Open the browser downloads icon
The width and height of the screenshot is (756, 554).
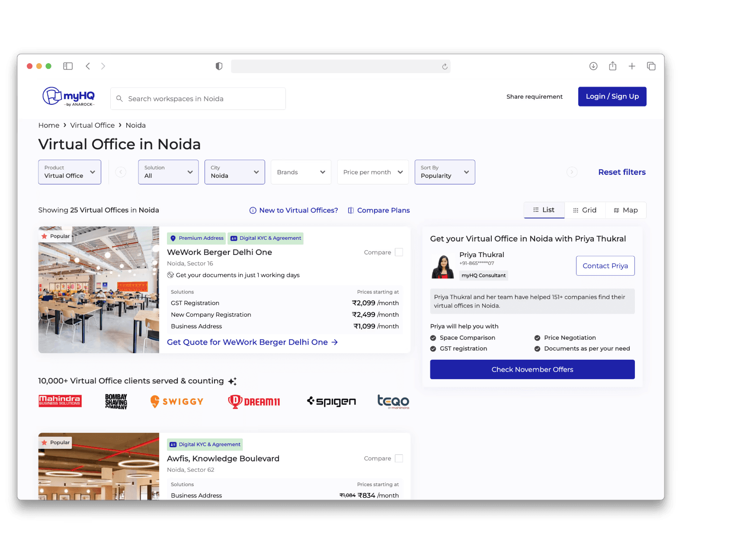tap(593, 66)
